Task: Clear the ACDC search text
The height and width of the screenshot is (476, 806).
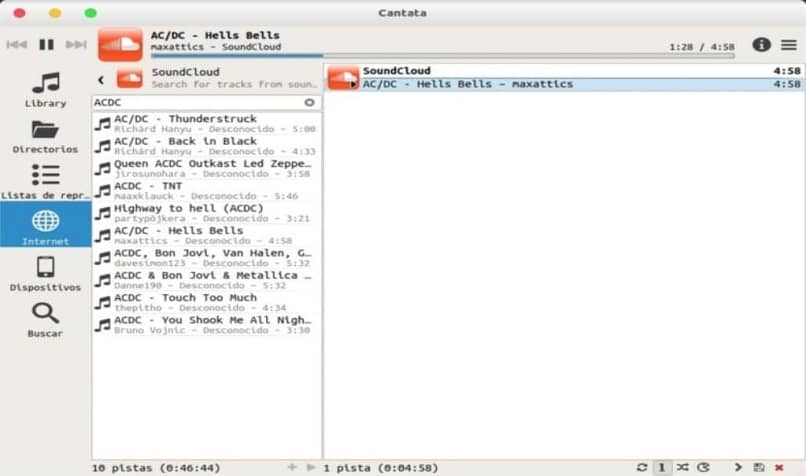Action: point(309,102)
